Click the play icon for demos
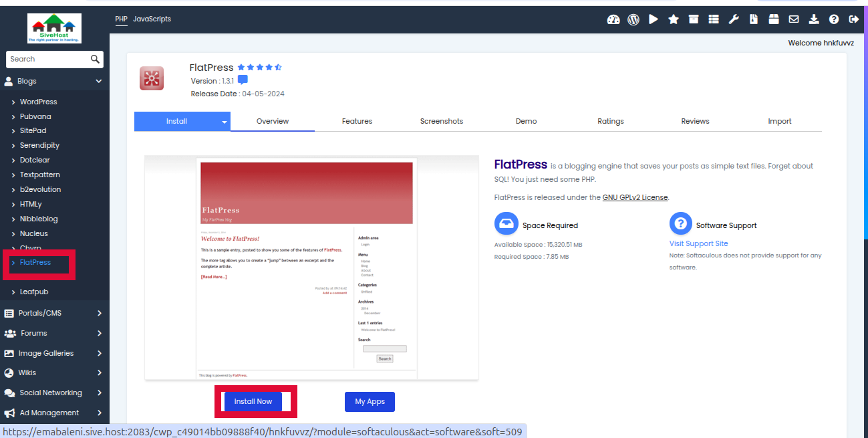 pos(654,19)
